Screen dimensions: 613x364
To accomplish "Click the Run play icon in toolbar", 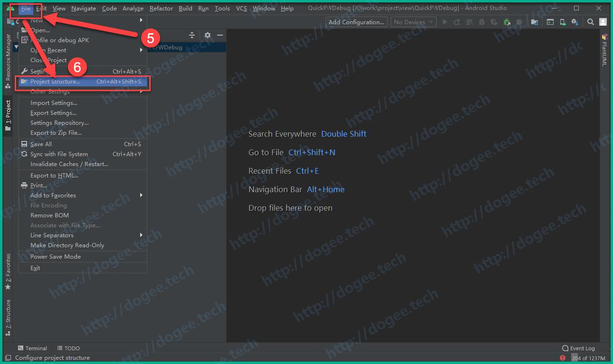I will (445, 22).
